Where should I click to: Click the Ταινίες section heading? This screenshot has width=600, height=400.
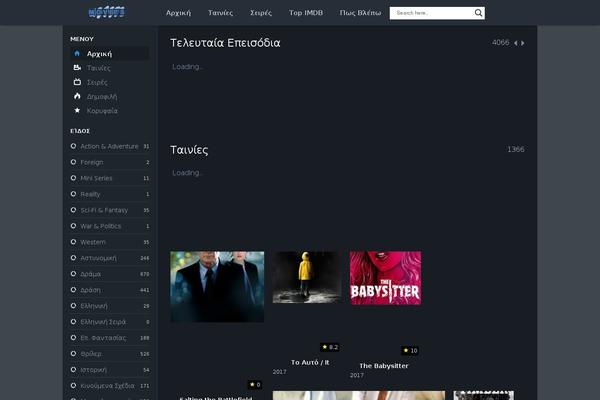189,150
